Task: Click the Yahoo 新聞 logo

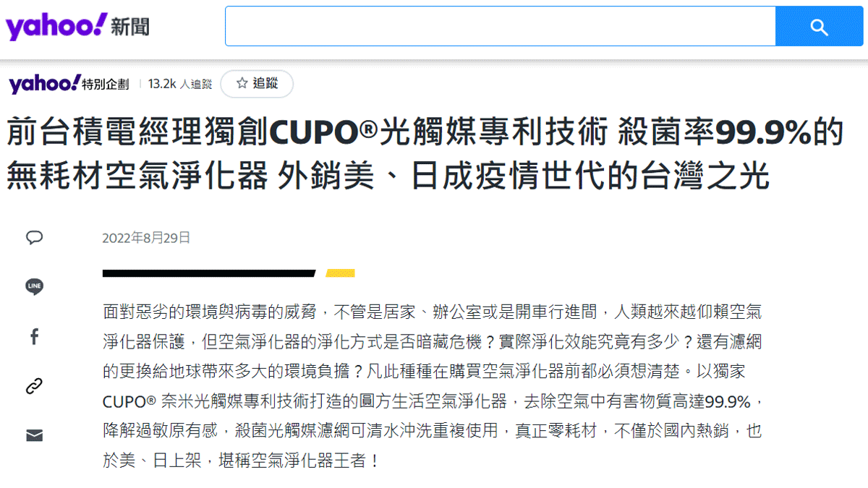Action: tap(77, 26)
